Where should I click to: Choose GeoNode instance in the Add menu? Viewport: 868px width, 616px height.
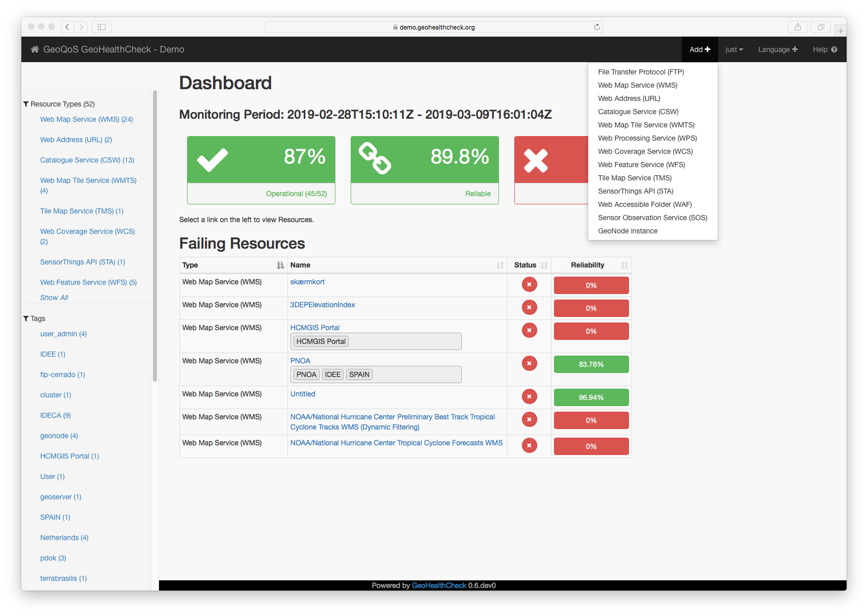[x=627, y=231]
